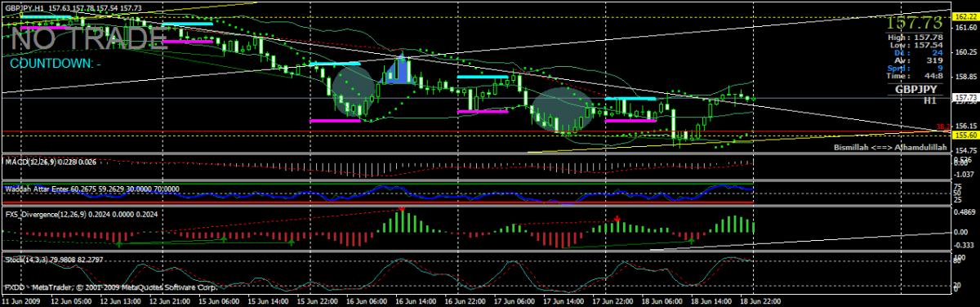Click the large green 157.73 price display
The width and height of the screenshot is (980, 307).
(915, 22)
